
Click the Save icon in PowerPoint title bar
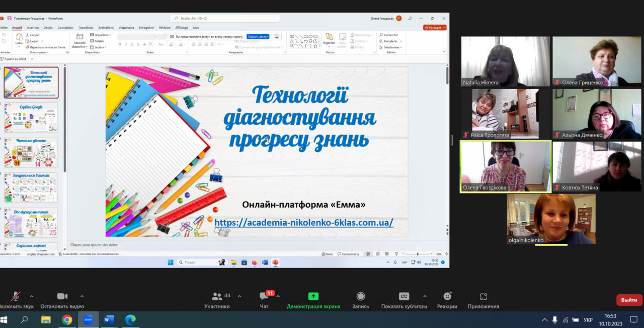pos(9,18)
